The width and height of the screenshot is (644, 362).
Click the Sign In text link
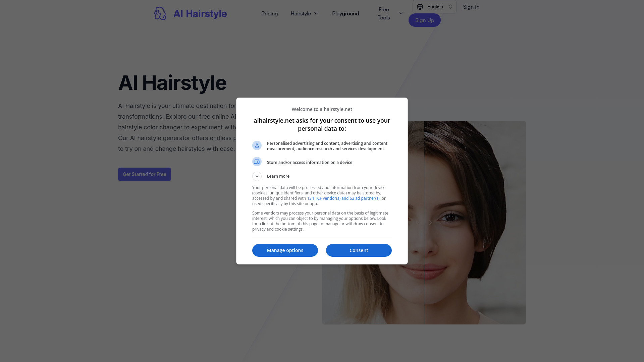[471, 7]
